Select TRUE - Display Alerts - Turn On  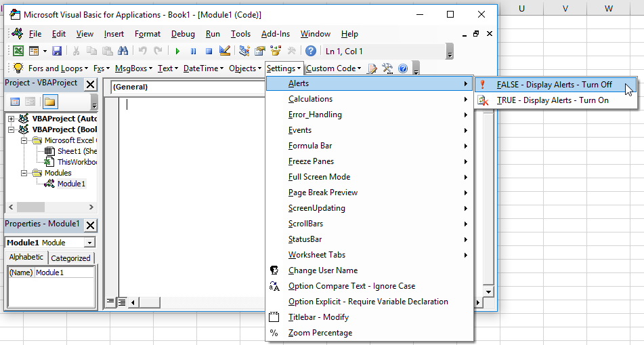tap(552, 100)
